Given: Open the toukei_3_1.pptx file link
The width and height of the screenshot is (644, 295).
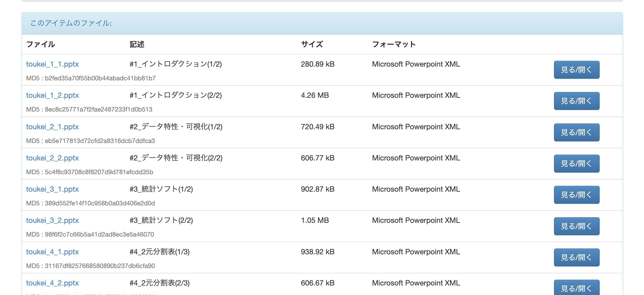Looking at the screenshot, I should click(x=52, y=189).
